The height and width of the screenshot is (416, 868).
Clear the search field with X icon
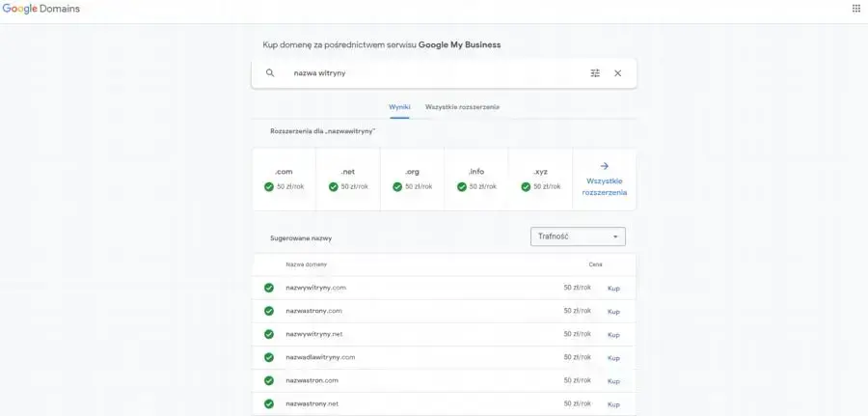pyautogui.click(x=618, y=73)
